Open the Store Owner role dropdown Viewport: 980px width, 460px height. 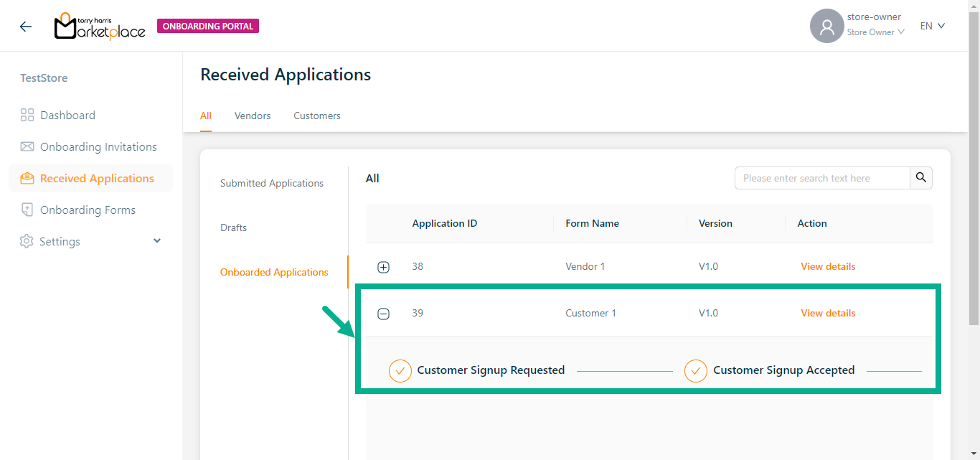click(x=875, y=32)
